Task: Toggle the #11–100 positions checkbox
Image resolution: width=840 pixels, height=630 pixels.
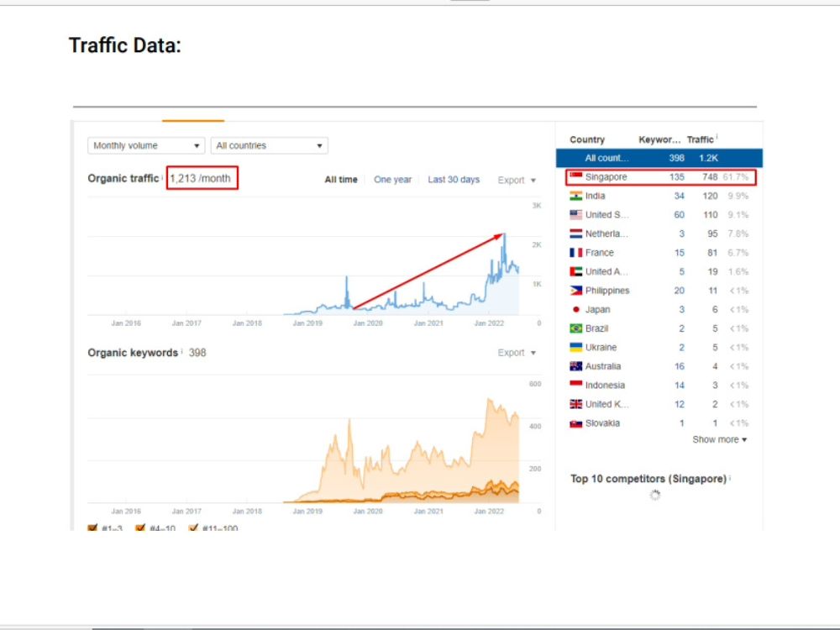Action: point(193,528)
